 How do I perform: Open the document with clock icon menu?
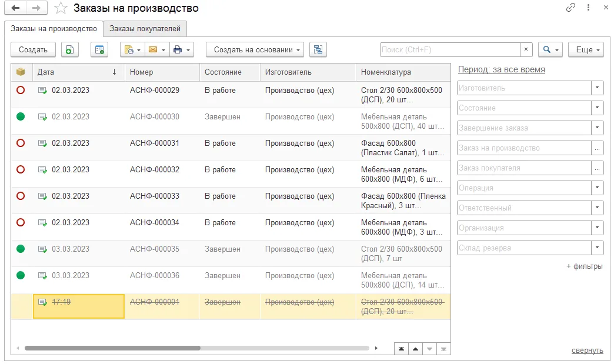click(x=132, y=50)
